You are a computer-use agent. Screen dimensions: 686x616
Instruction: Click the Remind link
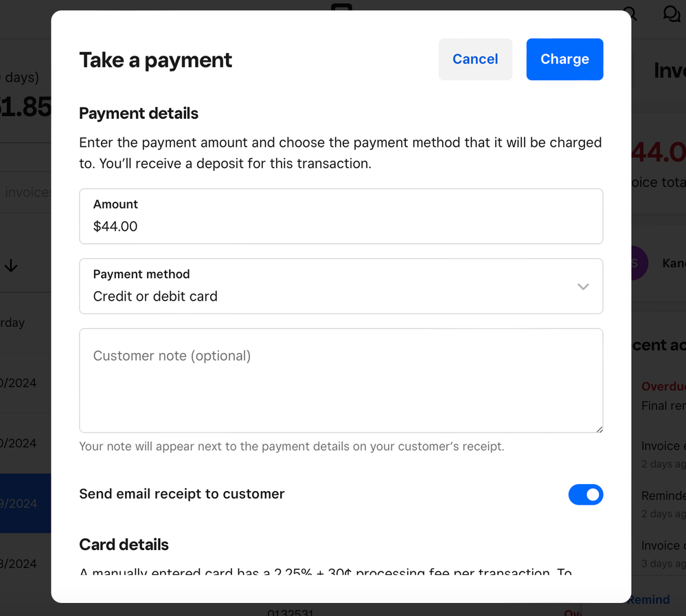(x=649, y=600)
